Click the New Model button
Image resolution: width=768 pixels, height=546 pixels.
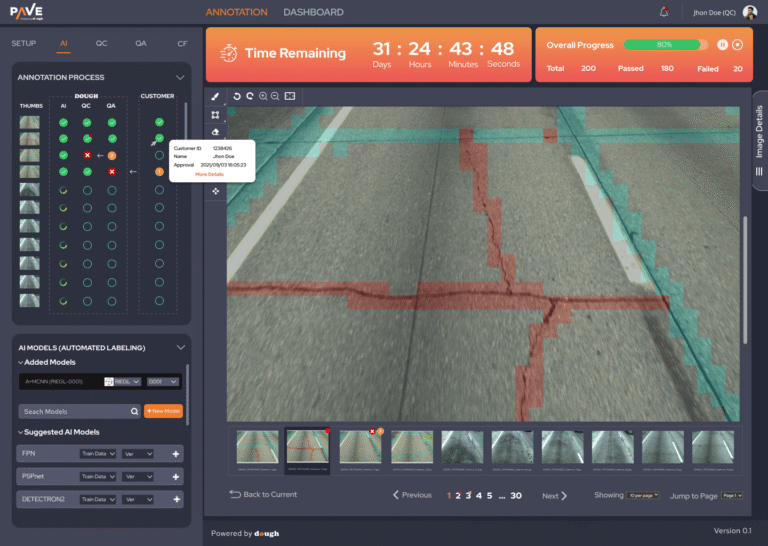click(x=163, y=411)
